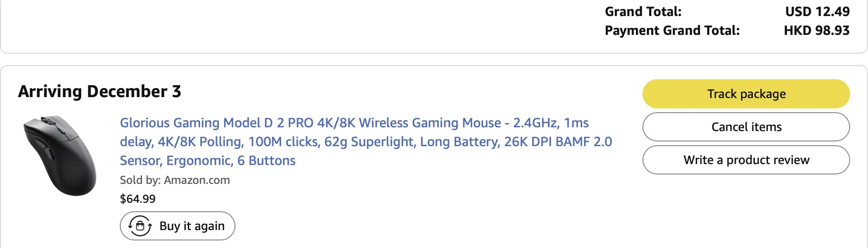Click the Grand Total label
Viewport: 868px width, 248px height.
tap(643, 11)
